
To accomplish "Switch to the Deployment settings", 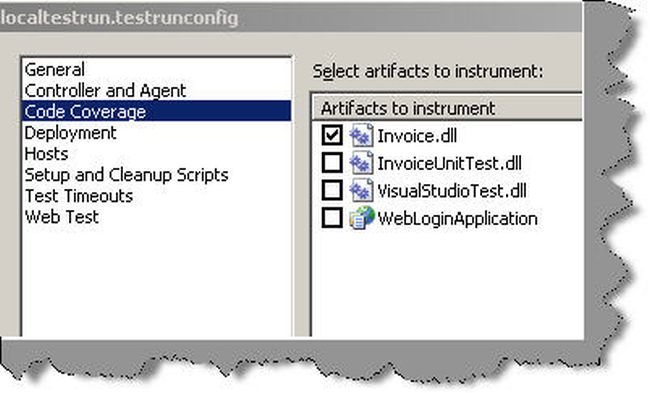I will 70,133.
